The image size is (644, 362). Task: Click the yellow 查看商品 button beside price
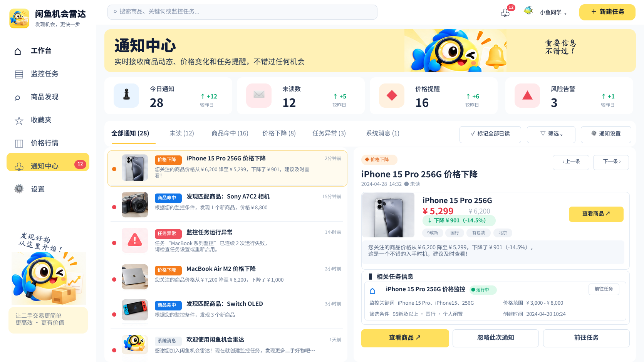[596, 214]
